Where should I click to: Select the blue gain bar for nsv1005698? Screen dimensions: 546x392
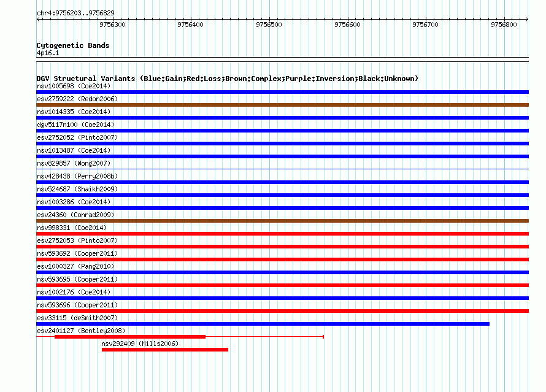282,92
